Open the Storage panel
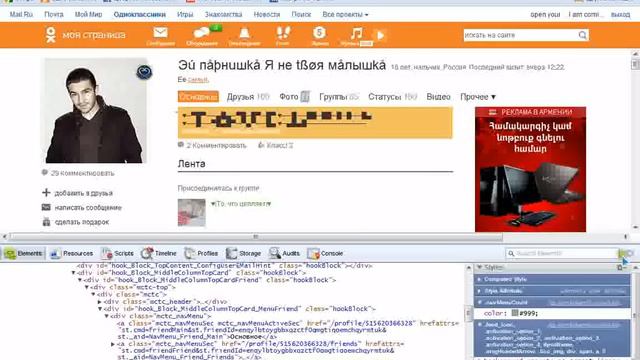Image resolution: width=640 pixels, height=360 pixels. tap(244, 253)
